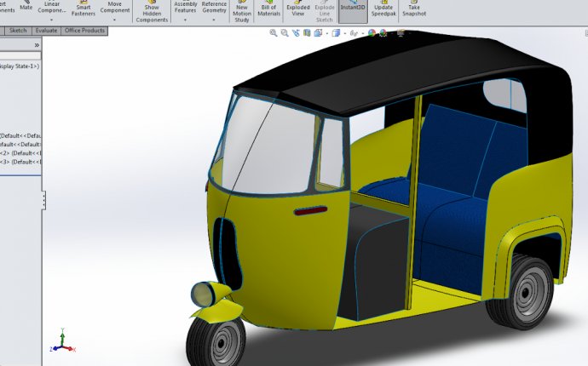588x366 pixels.
Task: Select the 'isplay State-1>)' tree item
Action: click(20, 66)
